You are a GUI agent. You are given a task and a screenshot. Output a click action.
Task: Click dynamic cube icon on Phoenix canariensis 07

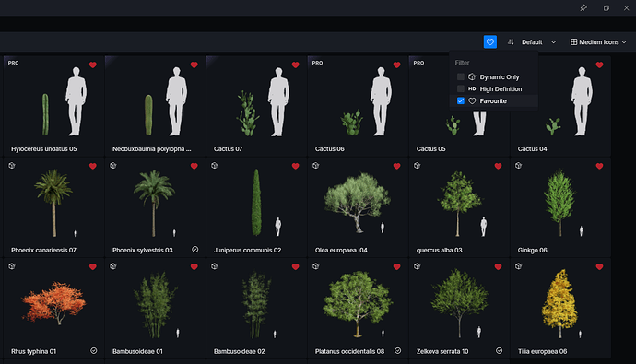point(12,165)
